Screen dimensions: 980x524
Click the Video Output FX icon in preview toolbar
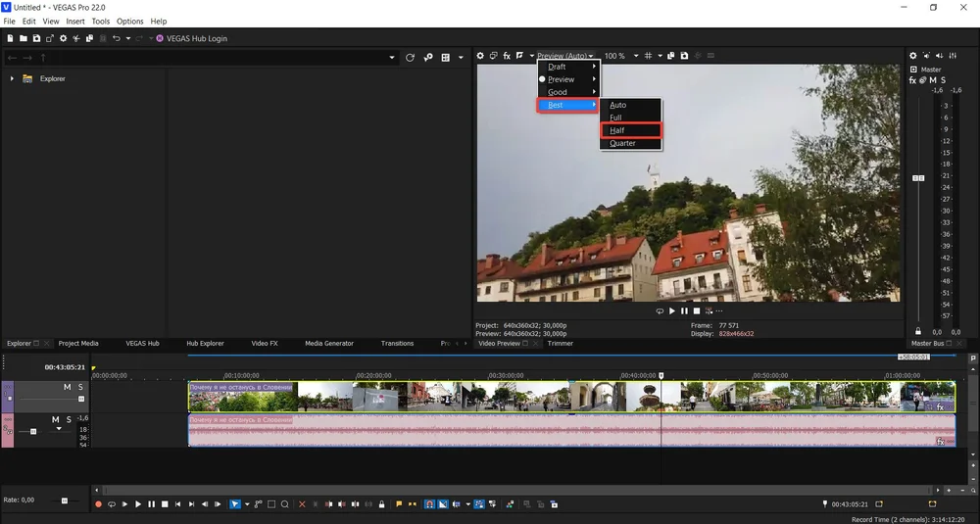[507, 56]
